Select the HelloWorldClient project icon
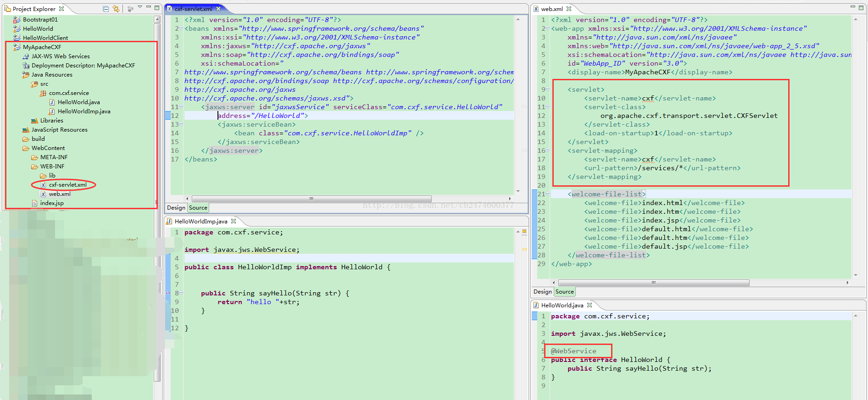 tap(17, 38)
